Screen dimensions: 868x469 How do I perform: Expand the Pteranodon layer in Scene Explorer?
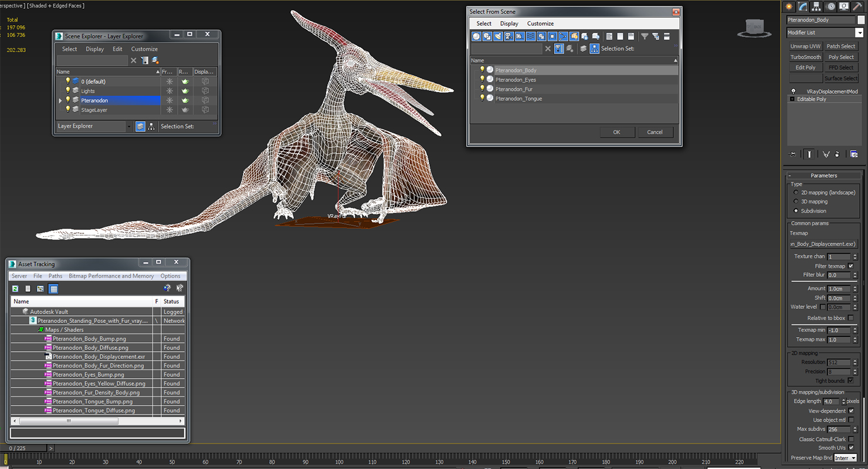(60, 101)
